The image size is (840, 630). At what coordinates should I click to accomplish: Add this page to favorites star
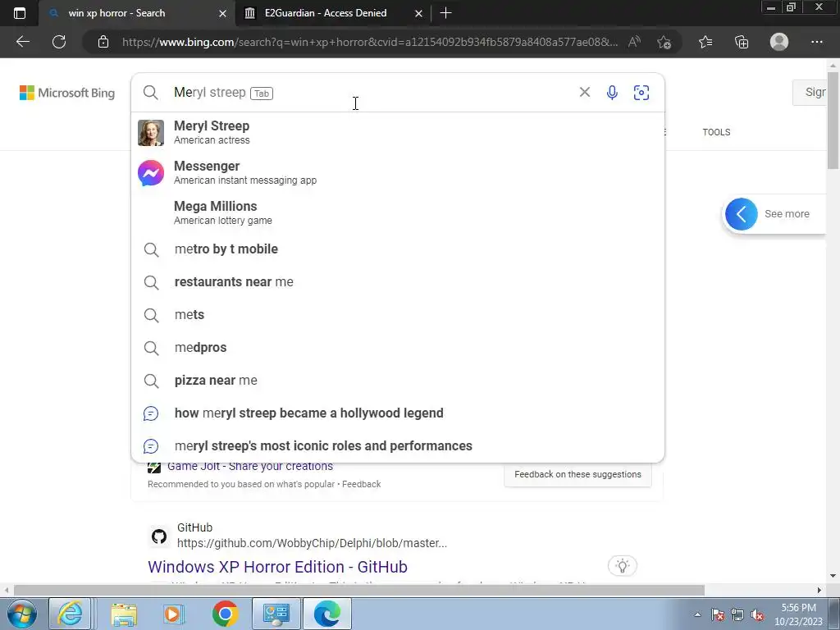664,42
